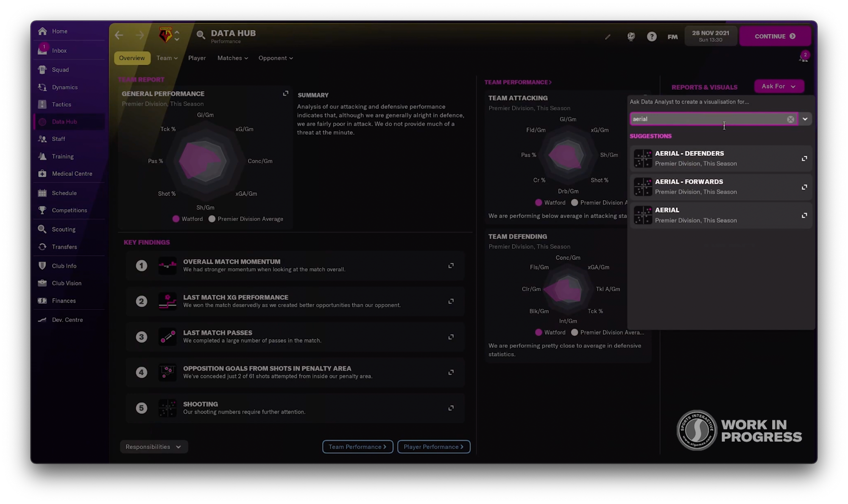Select the Overview tab
This screenshot has height=504, width=848.
point(132,58)
